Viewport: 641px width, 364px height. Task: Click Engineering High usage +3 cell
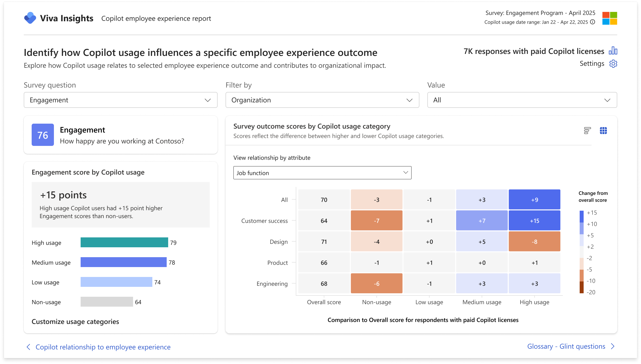(x=534, y=283)
